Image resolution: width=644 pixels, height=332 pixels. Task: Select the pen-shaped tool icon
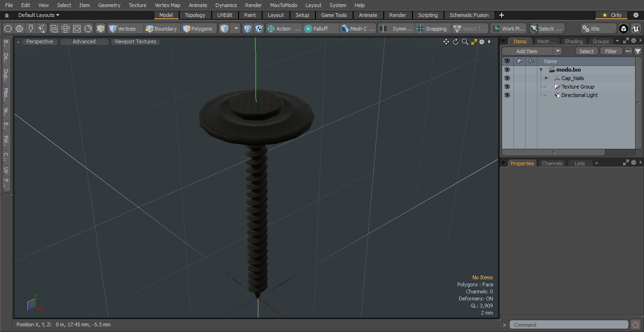point(31,29)
